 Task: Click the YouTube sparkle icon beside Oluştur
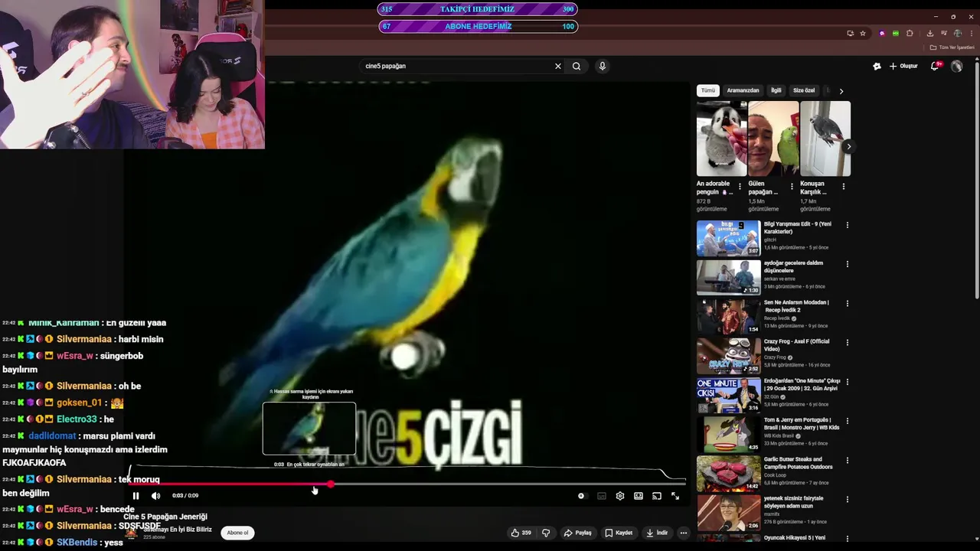[877, 66]
